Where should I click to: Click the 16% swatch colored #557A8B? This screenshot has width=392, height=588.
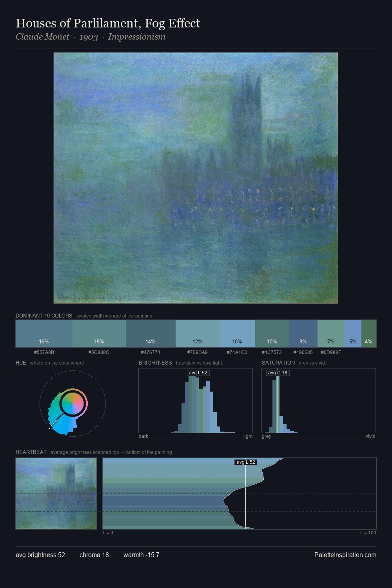coord(44,334)
